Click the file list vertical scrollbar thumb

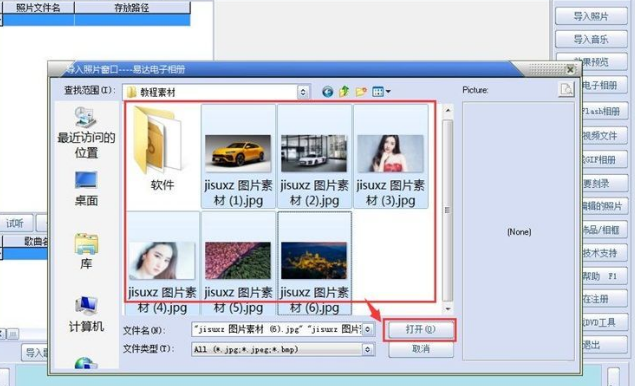447,210
